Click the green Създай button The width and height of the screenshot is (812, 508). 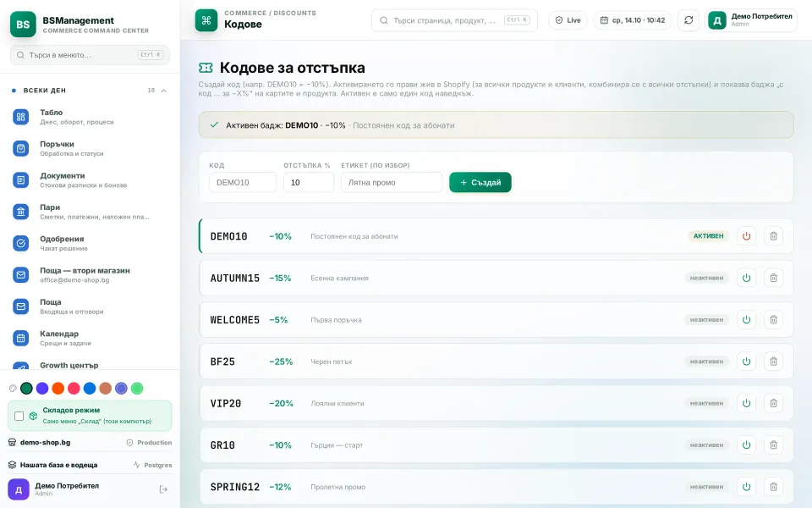click(x=480, y=183)
